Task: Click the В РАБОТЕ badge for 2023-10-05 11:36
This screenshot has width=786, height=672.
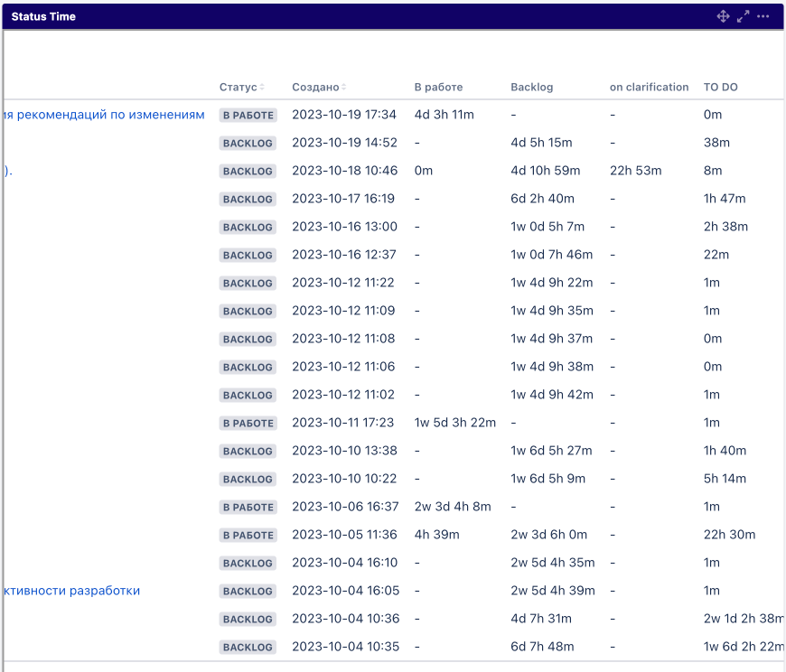Action: coord(248,536)
